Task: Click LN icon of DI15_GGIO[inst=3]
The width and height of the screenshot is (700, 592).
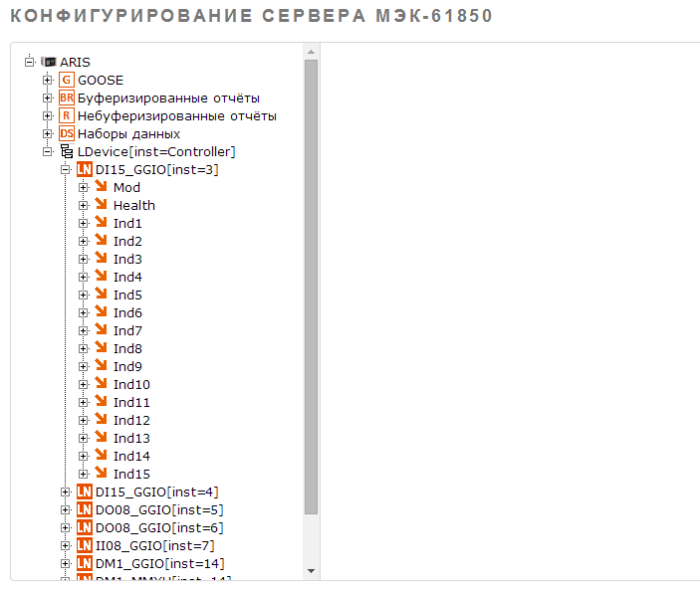Action: 85,169
